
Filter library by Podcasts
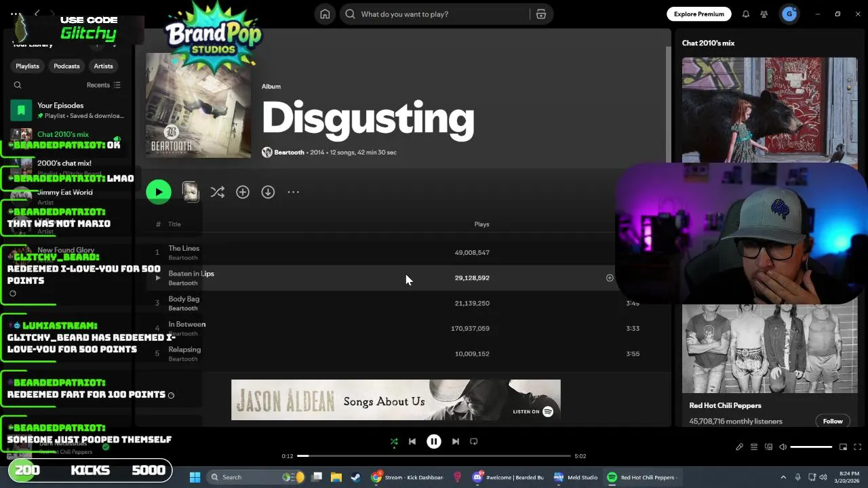(66, 66)
